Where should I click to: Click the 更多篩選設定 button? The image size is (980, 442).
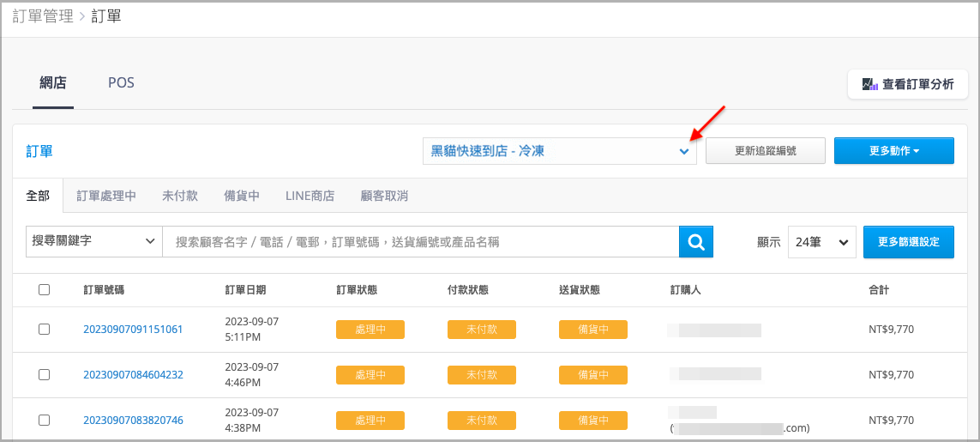click(909, 242)
